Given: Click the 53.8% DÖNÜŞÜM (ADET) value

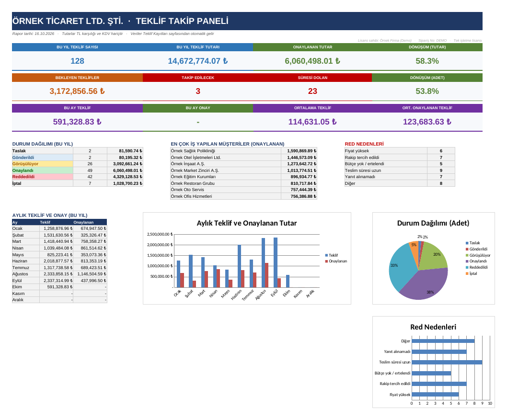Looking at the screenshot, I should click(427, 91).
